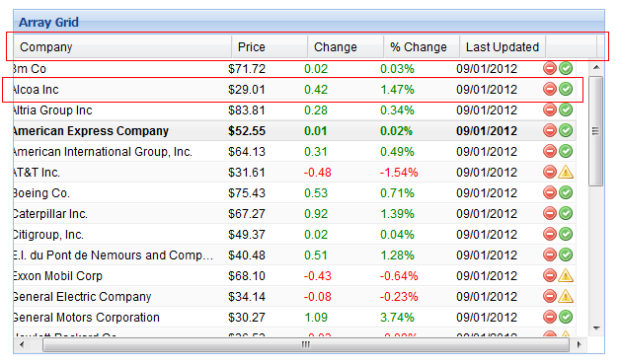Select the Altria Group Inc row
Viewport: 620px width, 364px height.
pyautogui.click(x=294, y=109)
